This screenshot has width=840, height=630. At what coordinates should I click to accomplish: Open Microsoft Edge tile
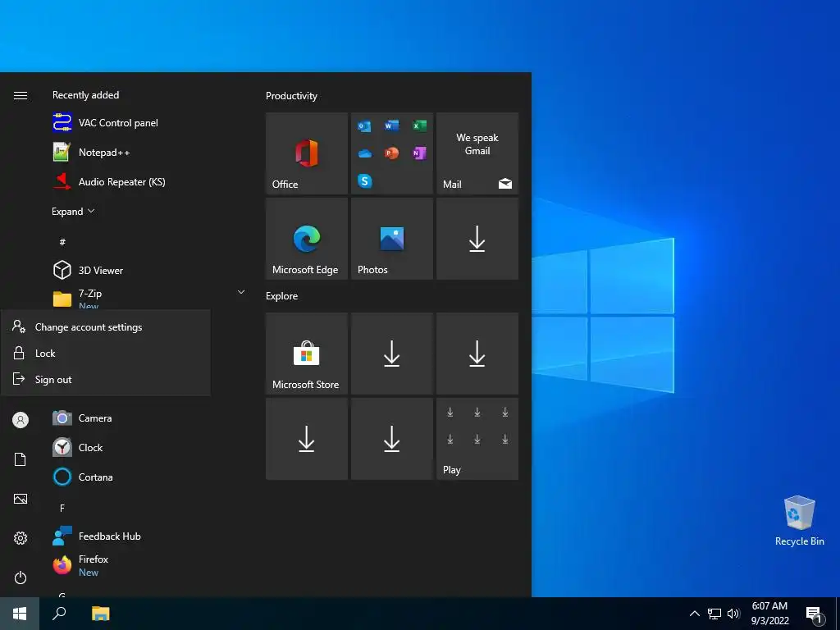[x=307, y=239]
